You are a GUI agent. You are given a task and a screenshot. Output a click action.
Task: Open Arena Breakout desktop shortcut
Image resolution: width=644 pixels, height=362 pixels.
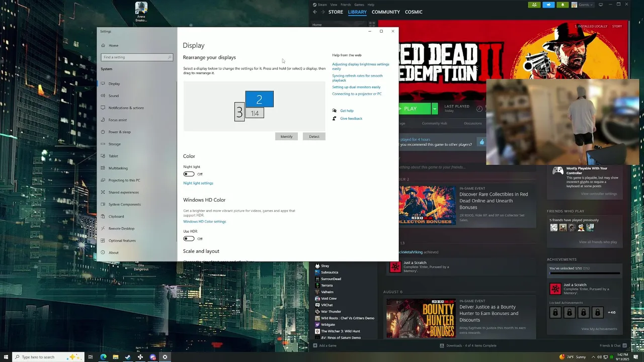pos(141,12)
